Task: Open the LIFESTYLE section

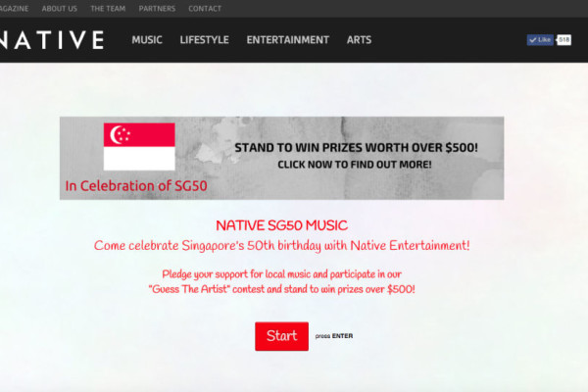Action: (x=205, y=40)
